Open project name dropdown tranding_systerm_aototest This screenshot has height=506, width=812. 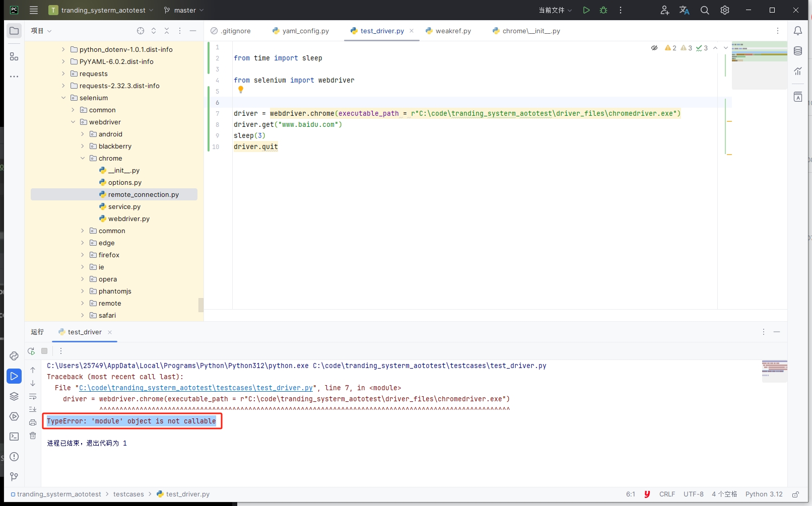coord(101,10)
